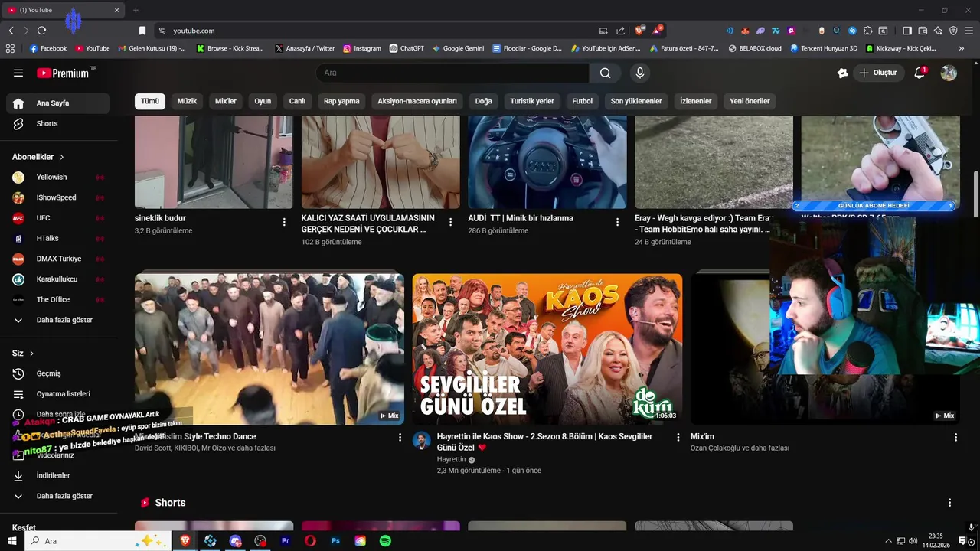
Task: Open the notifications bell
Action: tap(920, 73)
